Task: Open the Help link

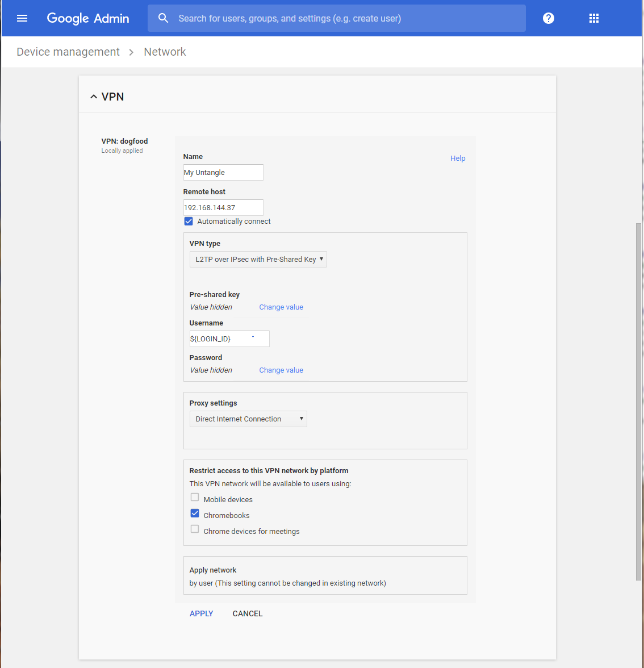Action: [458, 158]
